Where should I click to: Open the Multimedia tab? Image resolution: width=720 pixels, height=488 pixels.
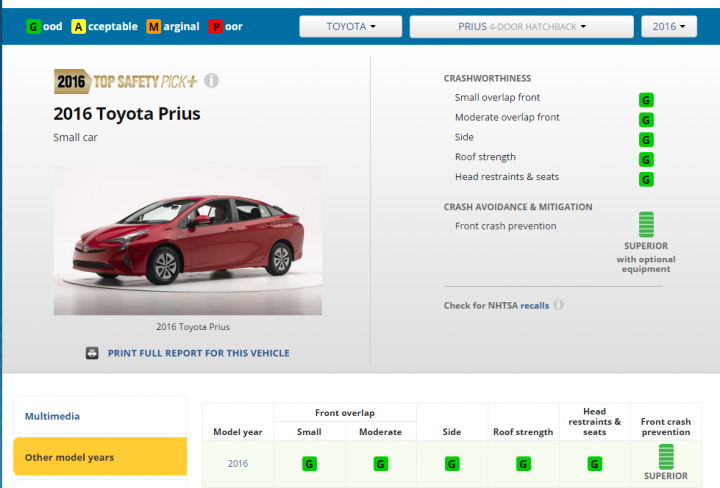[100, 416]
